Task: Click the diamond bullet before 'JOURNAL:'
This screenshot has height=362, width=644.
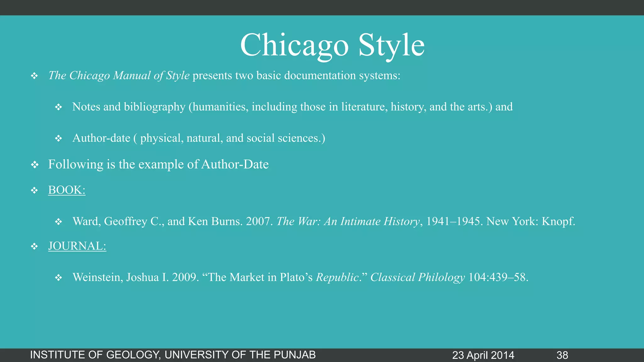Action: [x=35, y=246]
